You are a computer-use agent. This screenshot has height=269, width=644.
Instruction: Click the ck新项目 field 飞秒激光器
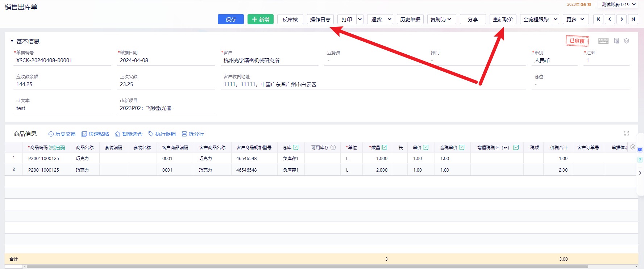tap(166, 108)
